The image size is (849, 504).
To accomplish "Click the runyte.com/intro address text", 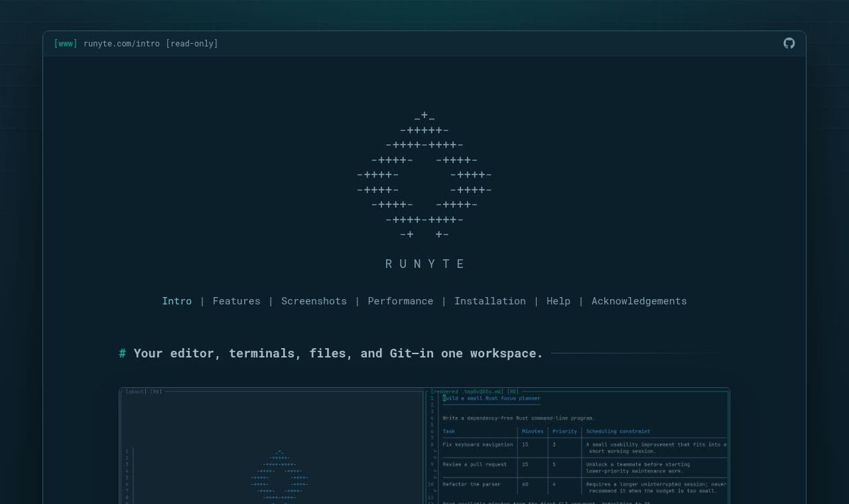I will (x=121, y=44).
